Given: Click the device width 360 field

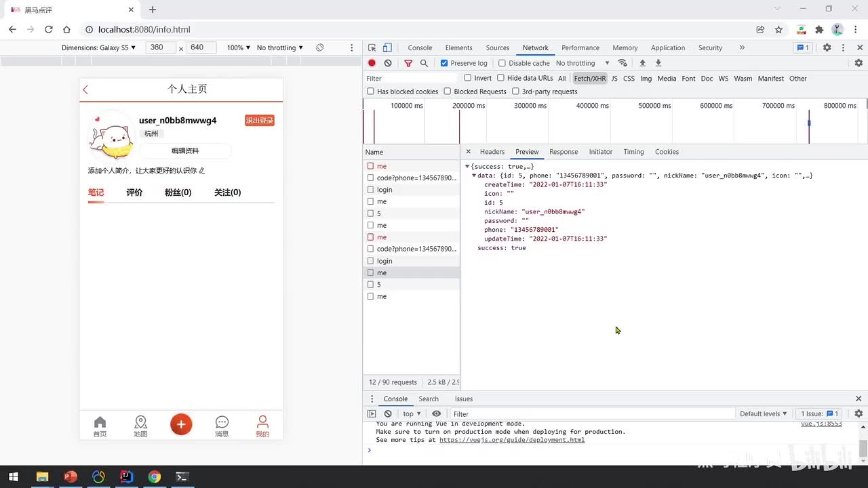Looking at the screenshot, I should tap(161, 47).
